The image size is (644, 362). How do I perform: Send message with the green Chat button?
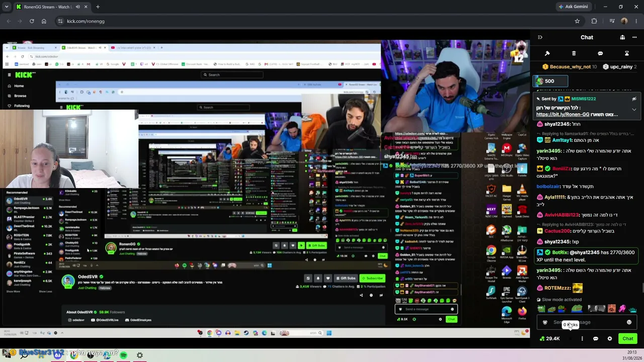pyautogui.click(x=627, y=339)
